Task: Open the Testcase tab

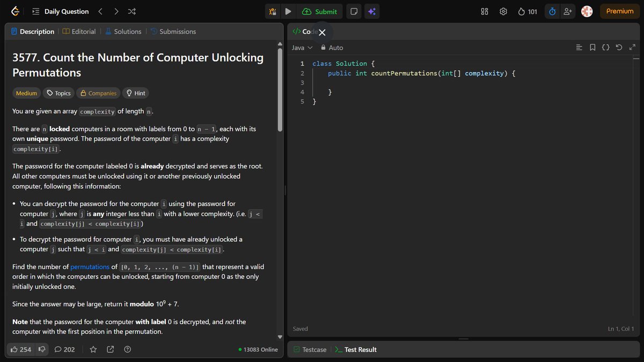Action: click(310, 349)
